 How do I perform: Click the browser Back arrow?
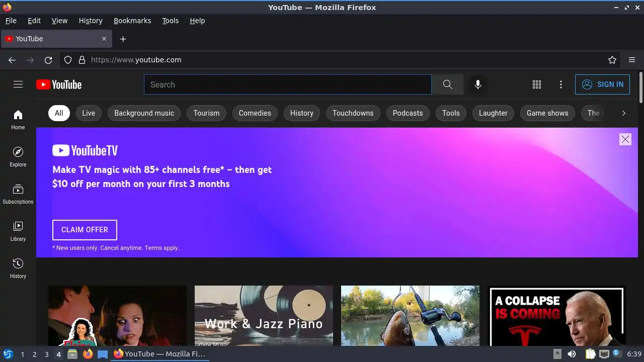12,60
